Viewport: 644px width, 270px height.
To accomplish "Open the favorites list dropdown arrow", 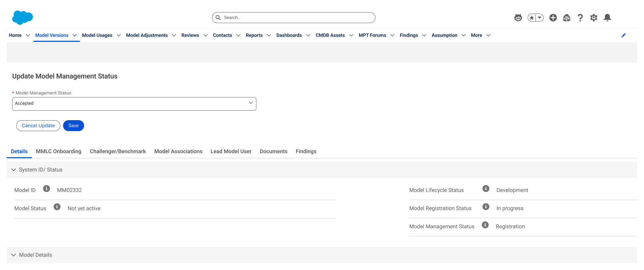I will point(540,18).
